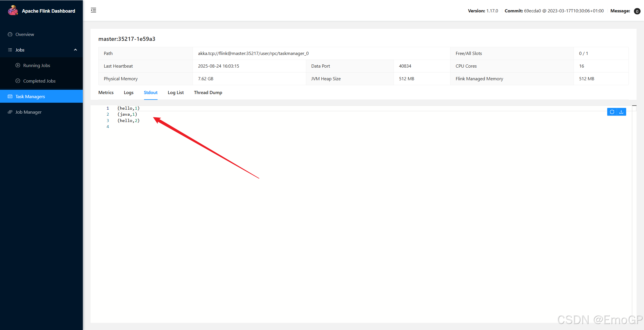Click the Commit 69ecda0 info text
Screen dimensions: 644x330
coord(554,11)
